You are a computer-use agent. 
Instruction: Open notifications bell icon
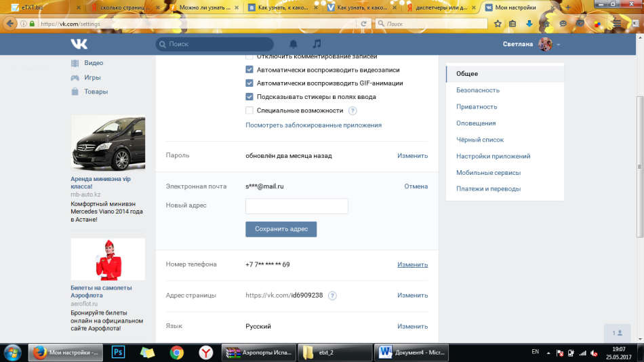294,44
